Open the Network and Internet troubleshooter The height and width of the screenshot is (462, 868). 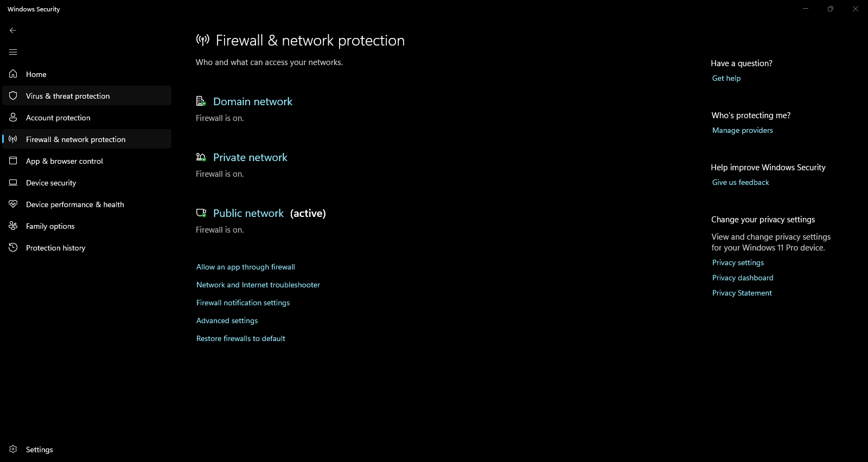[x=258, y=285]
